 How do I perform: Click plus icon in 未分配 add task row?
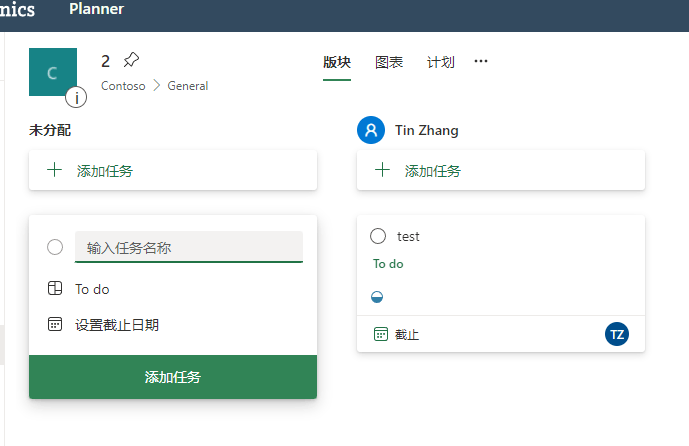[x=54, y=170]
